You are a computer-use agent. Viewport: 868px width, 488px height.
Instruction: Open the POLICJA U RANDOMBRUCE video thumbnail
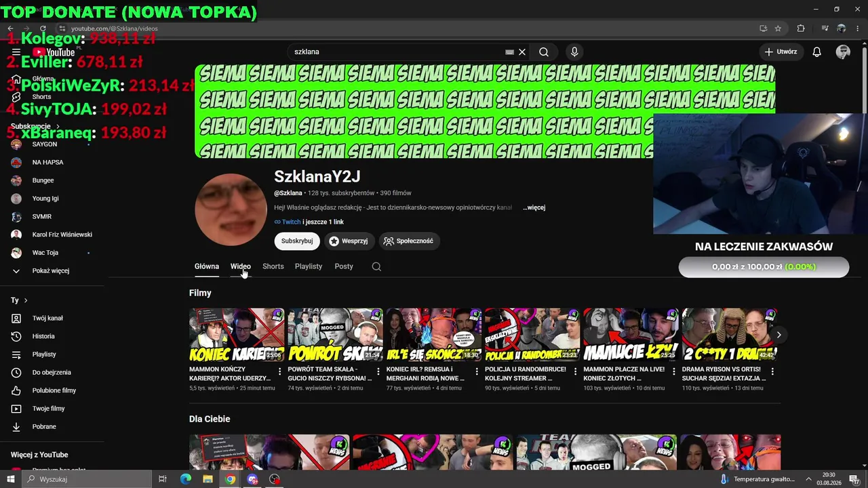532,335
